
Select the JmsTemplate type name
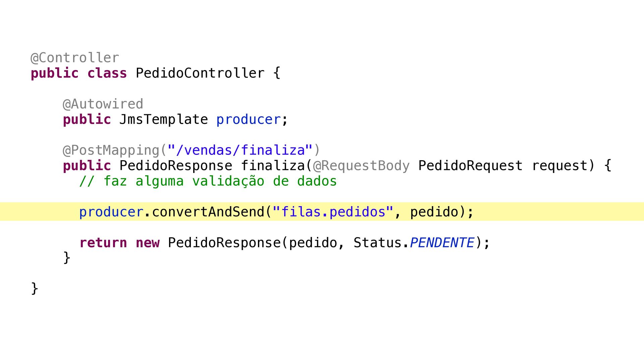point(164,119)
